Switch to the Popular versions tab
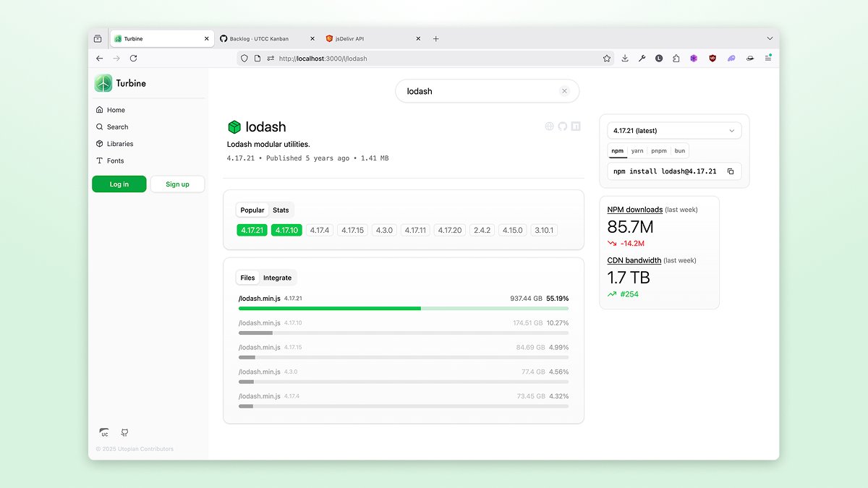The image size is (868, 488). tap(252, 210)
